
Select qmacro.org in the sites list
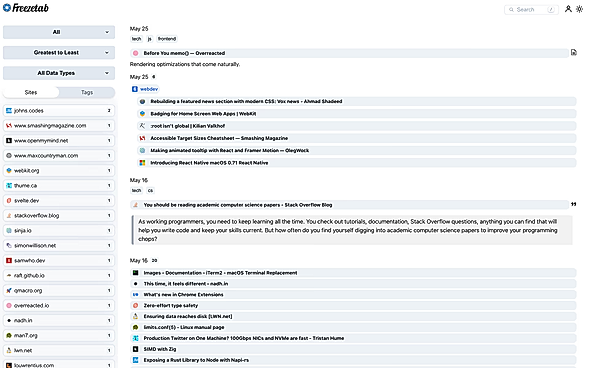59,291
